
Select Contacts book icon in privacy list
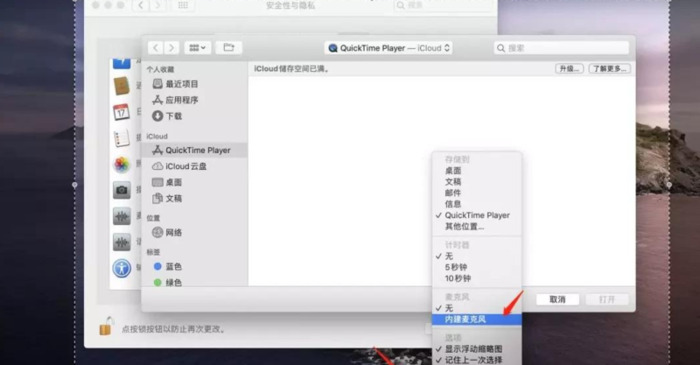click(121, 86)
